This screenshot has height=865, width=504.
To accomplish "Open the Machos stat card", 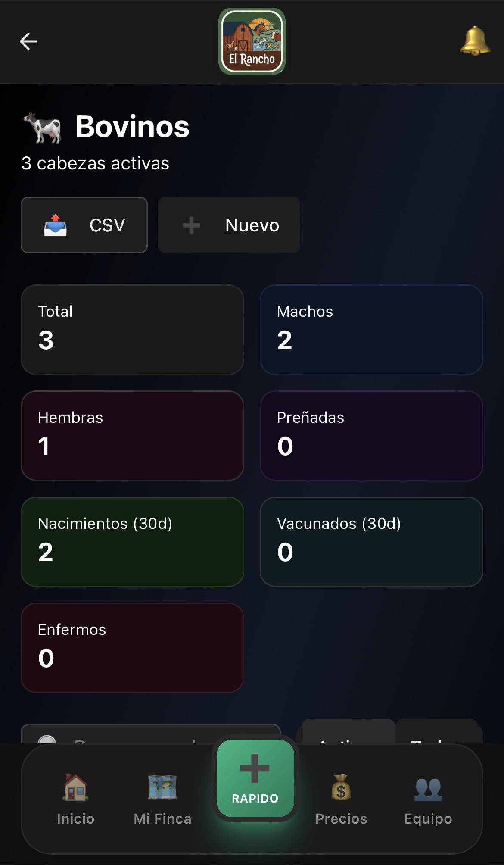I will (371, 330).
